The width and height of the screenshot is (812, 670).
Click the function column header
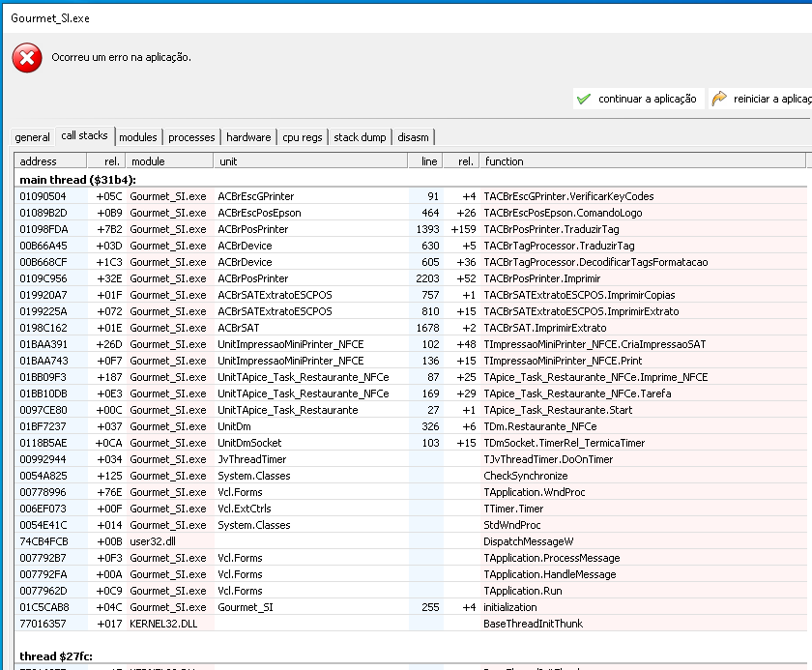[x=643, y=161]
